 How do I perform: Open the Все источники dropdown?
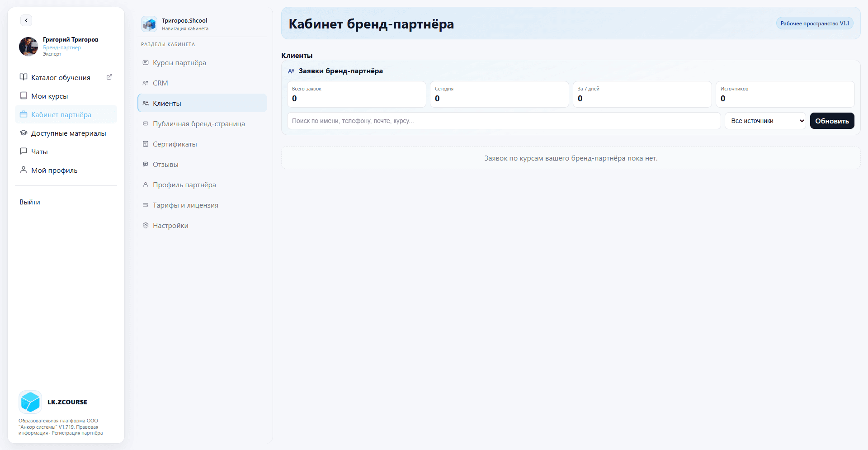(x=764, y=121)
